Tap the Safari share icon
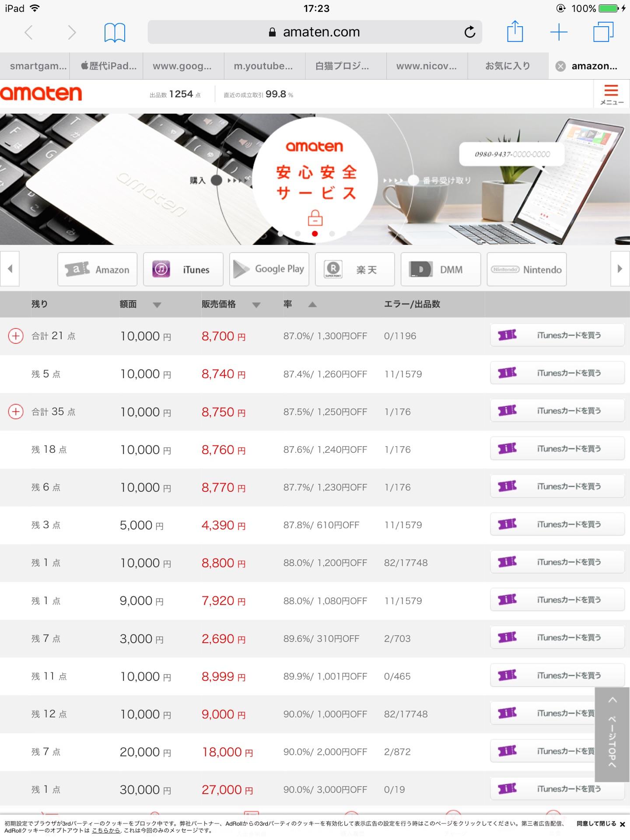 coord(515,32)
